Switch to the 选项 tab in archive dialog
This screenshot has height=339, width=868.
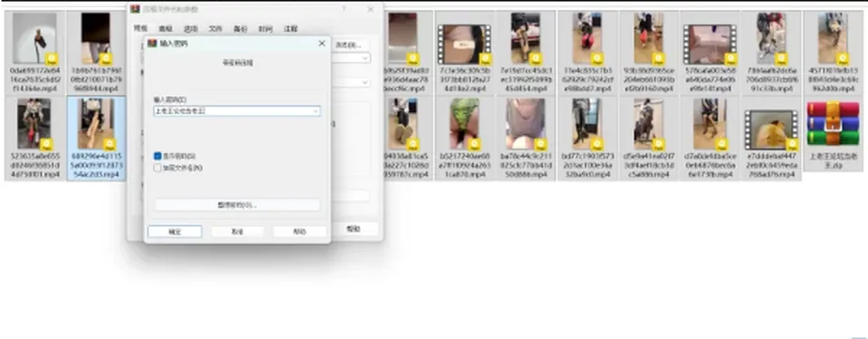click(191, 29)
